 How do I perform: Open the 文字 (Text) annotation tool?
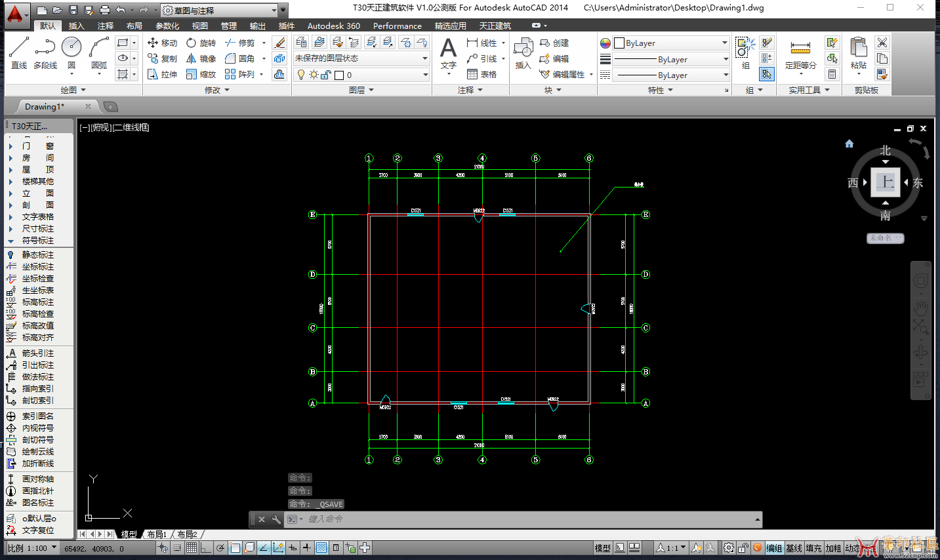click(x=449, y=53)
